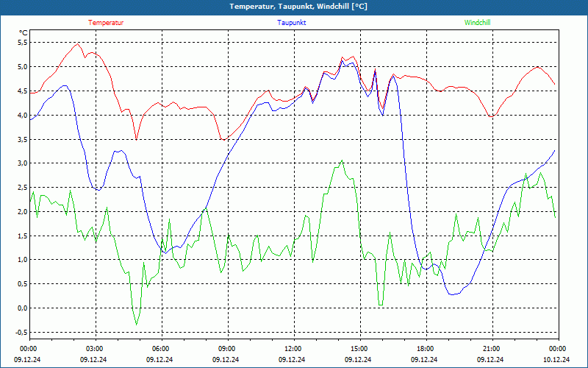Click the 10.12.24 date label

click(556, 359)
